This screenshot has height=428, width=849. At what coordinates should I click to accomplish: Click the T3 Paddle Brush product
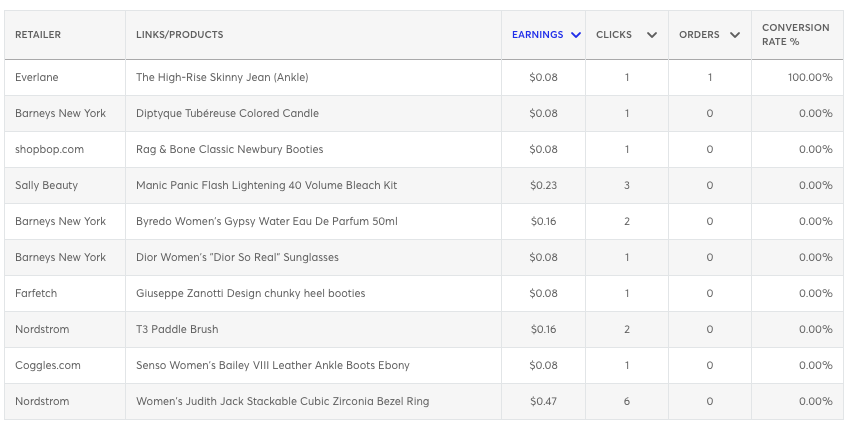[177, 329]
